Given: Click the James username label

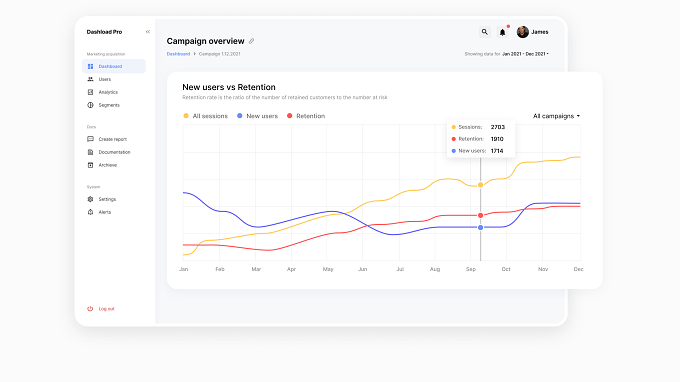Looking at the screenshot, I should pos(539,32).
